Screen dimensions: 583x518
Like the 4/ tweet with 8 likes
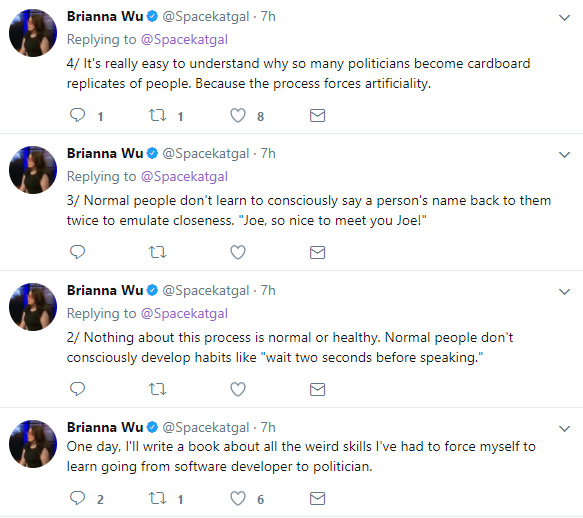pyautogui.click(x=238, y=115)
